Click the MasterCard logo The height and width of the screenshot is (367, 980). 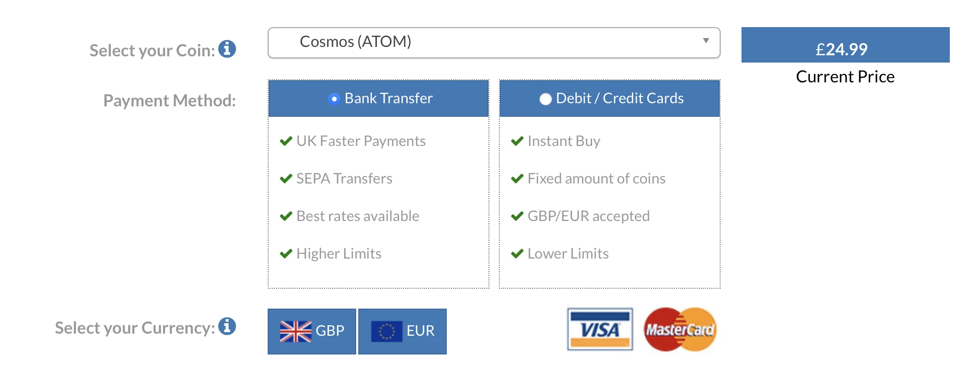[x=680, y=329]
